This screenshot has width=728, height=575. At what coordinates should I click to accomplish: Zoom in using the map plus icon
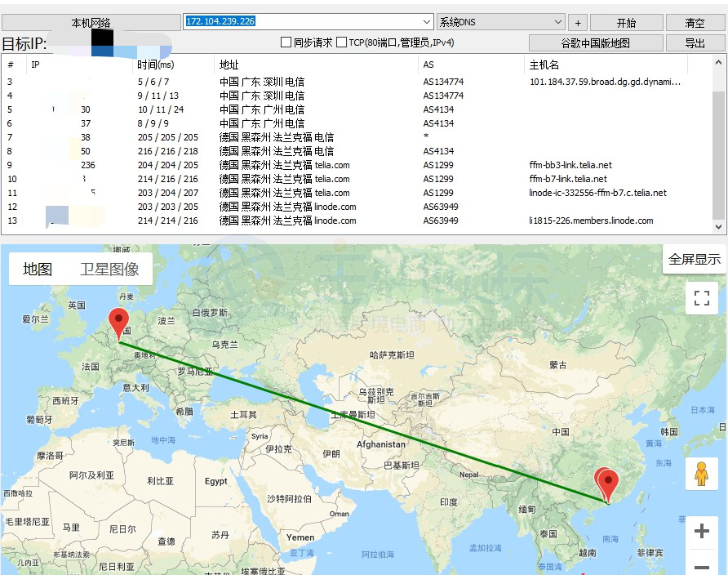tap(701, 532)
